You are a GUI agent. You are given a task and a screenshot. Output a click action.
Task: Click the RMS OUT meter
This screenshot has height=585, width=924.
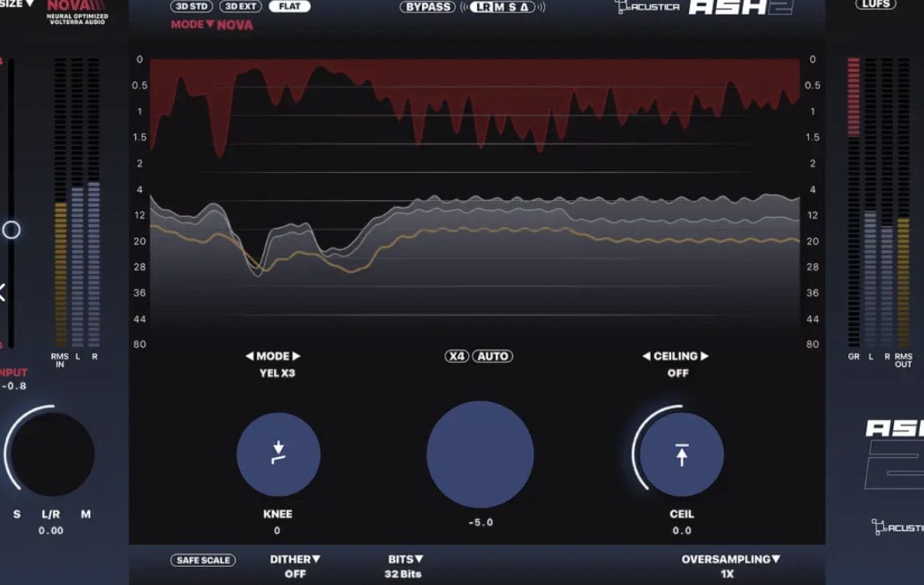(x=903, y=202)
